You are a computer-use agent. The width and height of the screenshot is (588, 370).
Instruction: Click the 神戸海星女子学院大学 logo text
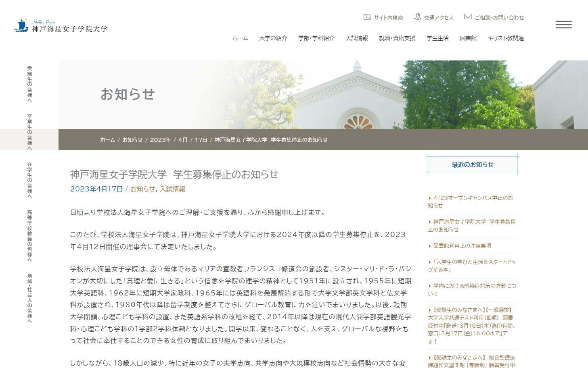click(x=69, y=29)
